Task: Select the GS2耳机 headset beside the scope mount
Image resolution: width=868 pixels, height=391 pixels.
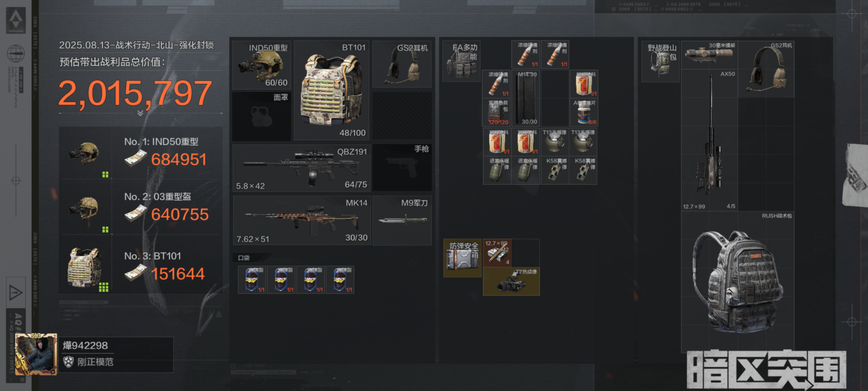Action: pos(766,70)
